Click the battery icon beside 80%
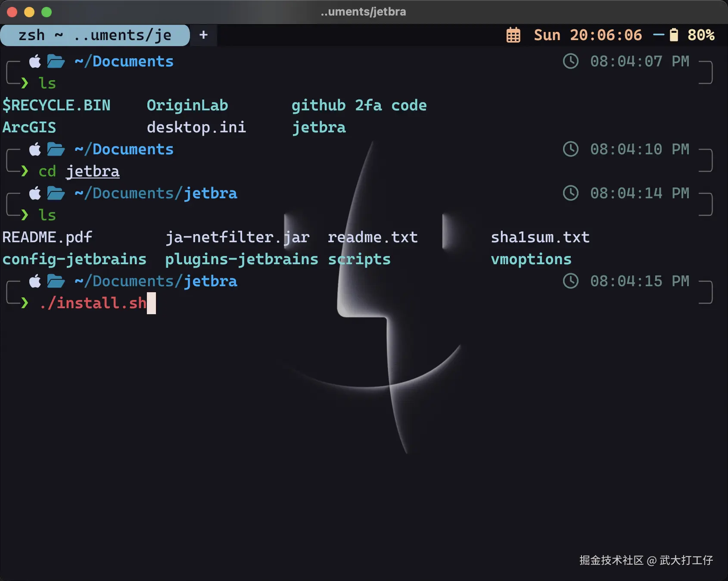Screen dimensions: 728x581 pos(674,35)
